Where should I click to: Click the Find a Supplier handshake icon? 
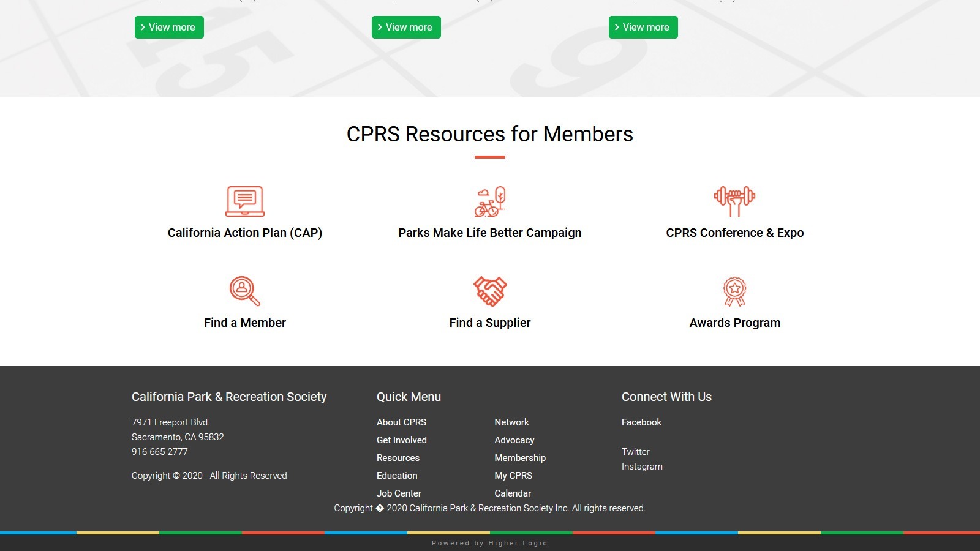tap(490, 291)
